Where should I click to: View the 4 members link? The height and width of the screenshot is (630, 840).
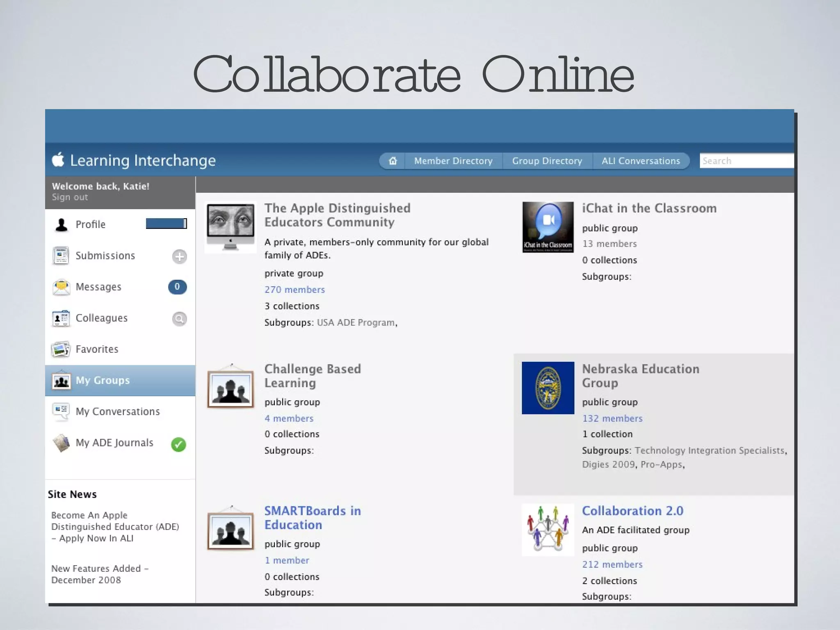coord(289,418)
